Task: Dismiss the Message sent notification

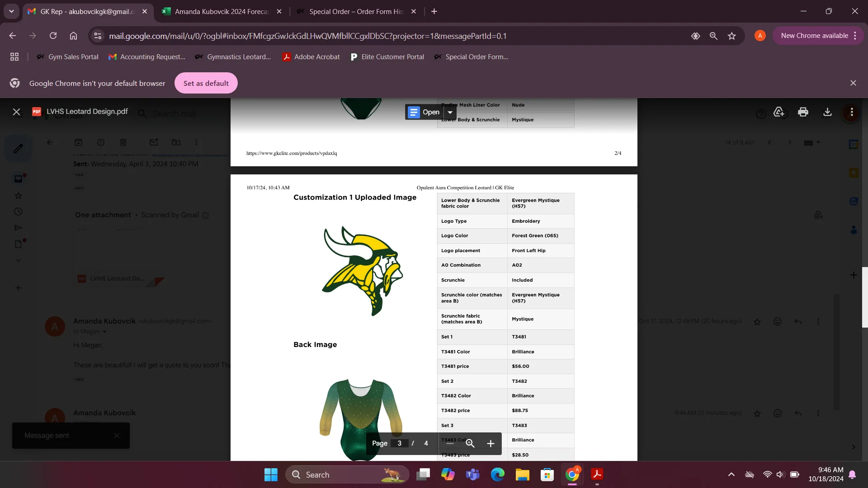Action: (117, 436)
